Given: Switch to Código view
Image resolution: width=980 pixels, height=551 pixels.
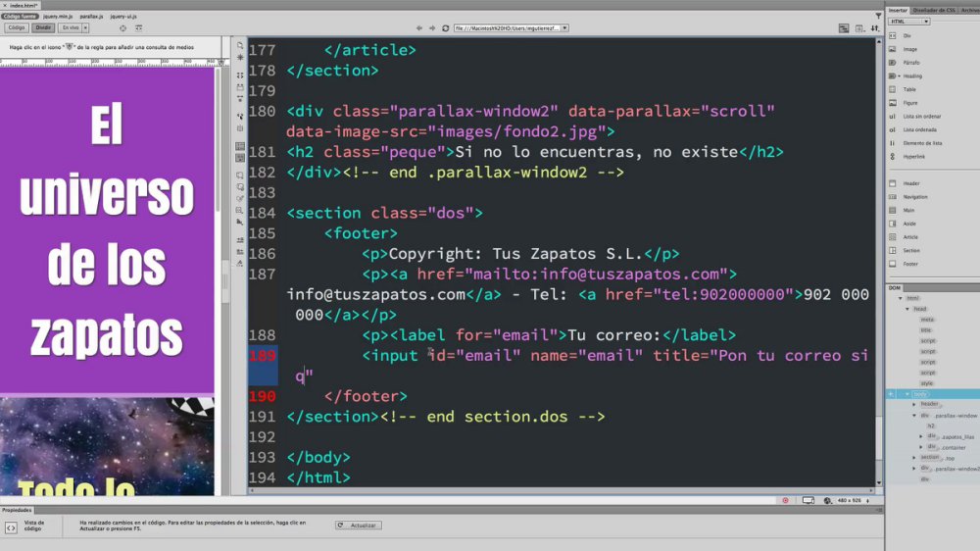Looking at the screenshot, I should click(17, 27).
